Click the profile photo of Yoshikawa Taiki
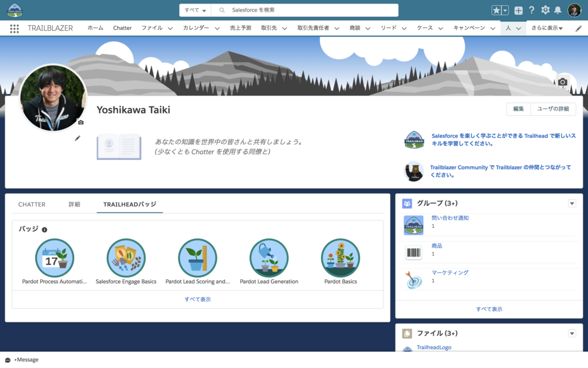Screen dimensions: 588x368 (x=53, y=98)
